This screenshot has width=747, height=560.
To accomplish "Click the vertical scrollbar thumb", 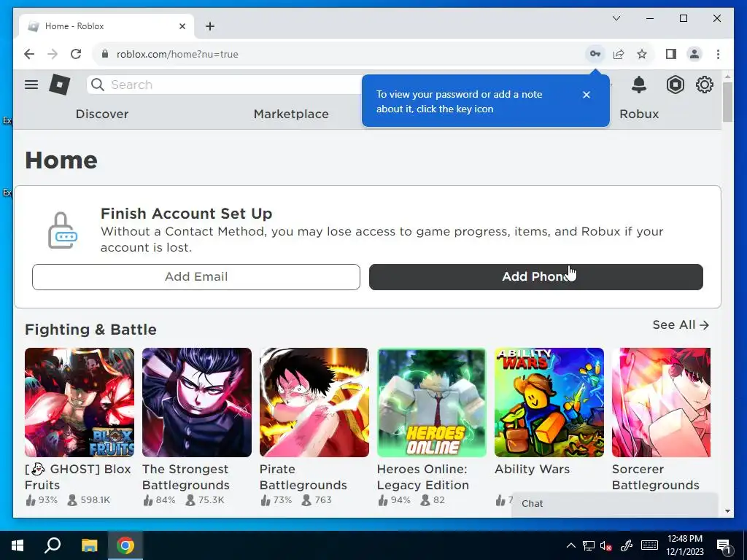I will click(x=727, y=102).
